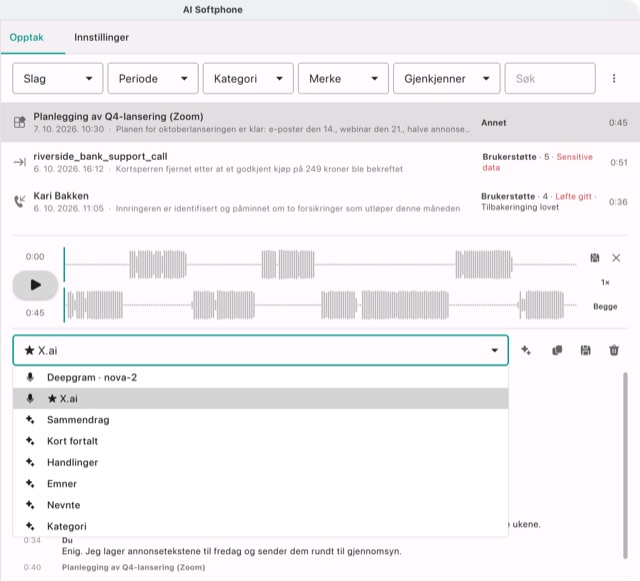Image resolution: width=640 pixels, height=581 pixels.
Task: Open the Innstillinger tab
Action: click(x=101, y=37)
